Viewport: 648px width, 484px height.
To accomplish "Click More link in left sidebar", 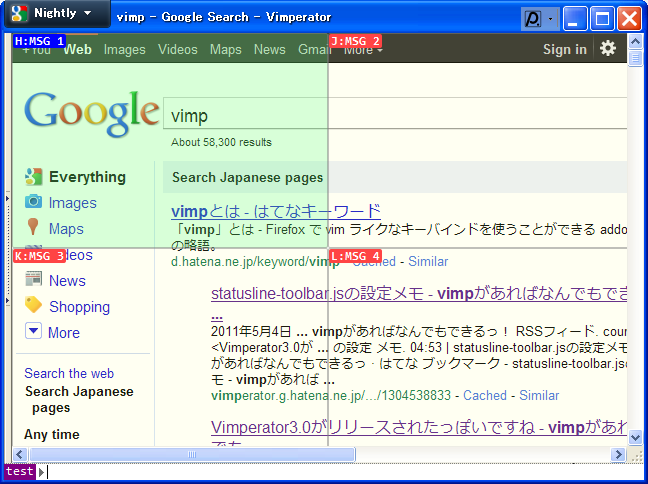I will click(64, 333).
